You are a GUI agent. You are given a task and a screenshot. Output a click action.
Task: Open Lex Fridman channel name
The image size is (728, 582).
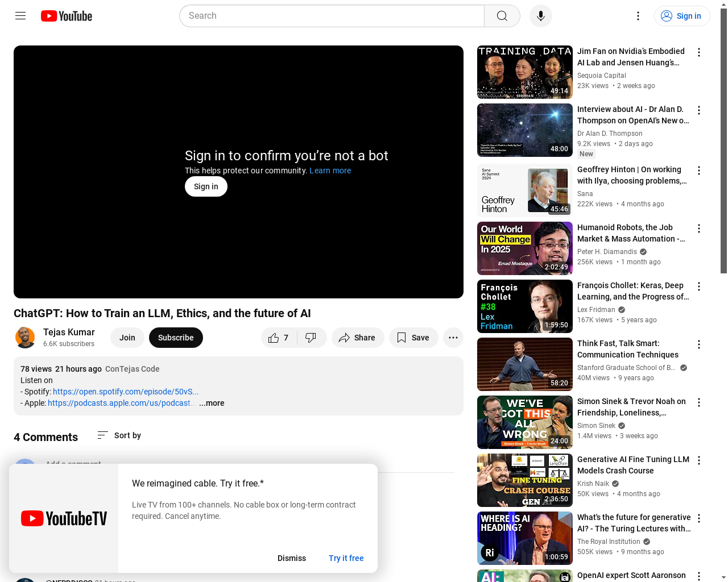[x=596, y=310]
